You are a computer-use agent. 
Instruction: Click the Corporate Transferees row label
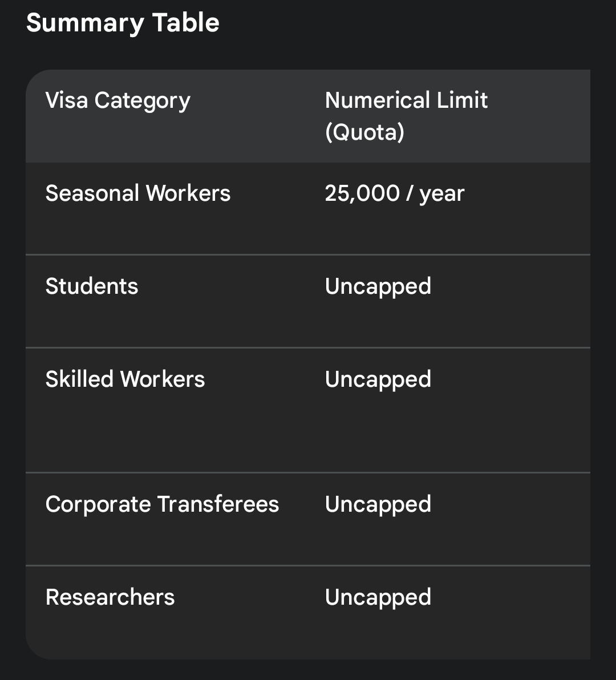pyautogui.click(x=162, y=504)
